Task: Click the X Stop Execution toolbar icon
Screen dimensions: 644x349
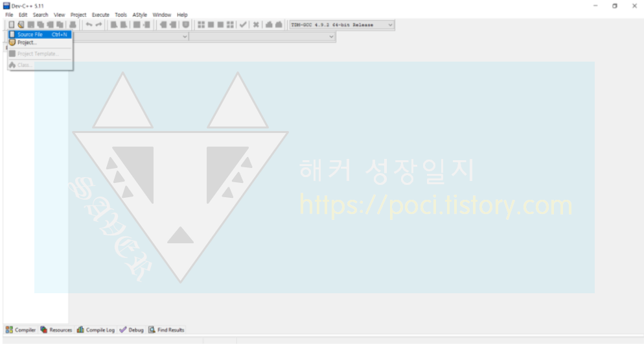Action: point(256,25)
